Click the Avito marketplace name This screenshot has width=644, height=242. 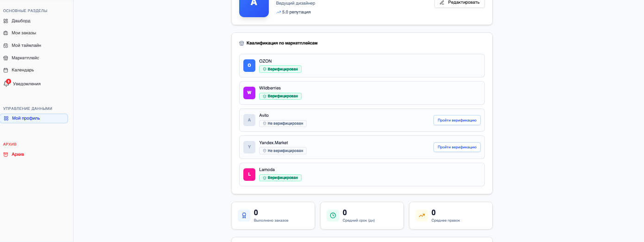tap(264, 115)
